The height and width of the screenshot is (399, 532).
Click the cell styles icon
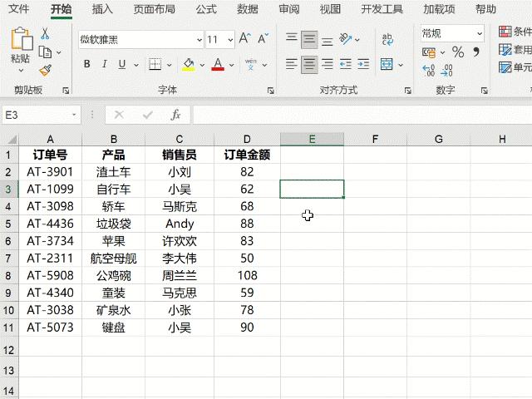[x=505, y=67]
